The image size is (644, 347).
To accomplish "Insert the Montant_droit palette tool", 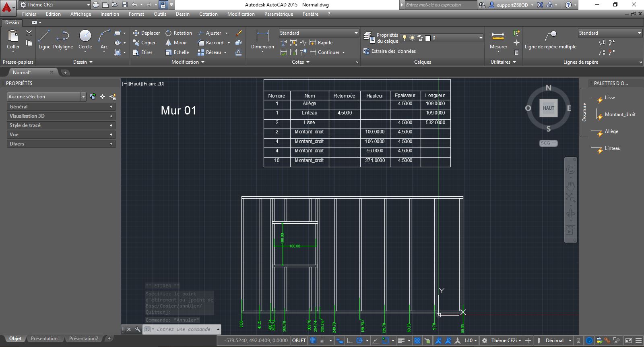I will pyautogui.click(x=613, y=115).
